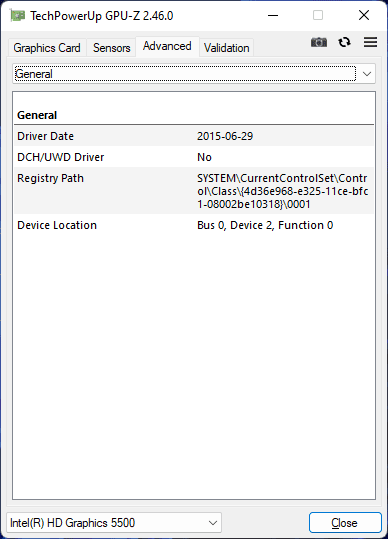The height and width of the screenshot is (539, 388).
Task: Select the Device Location label
Action: point(57,225)
